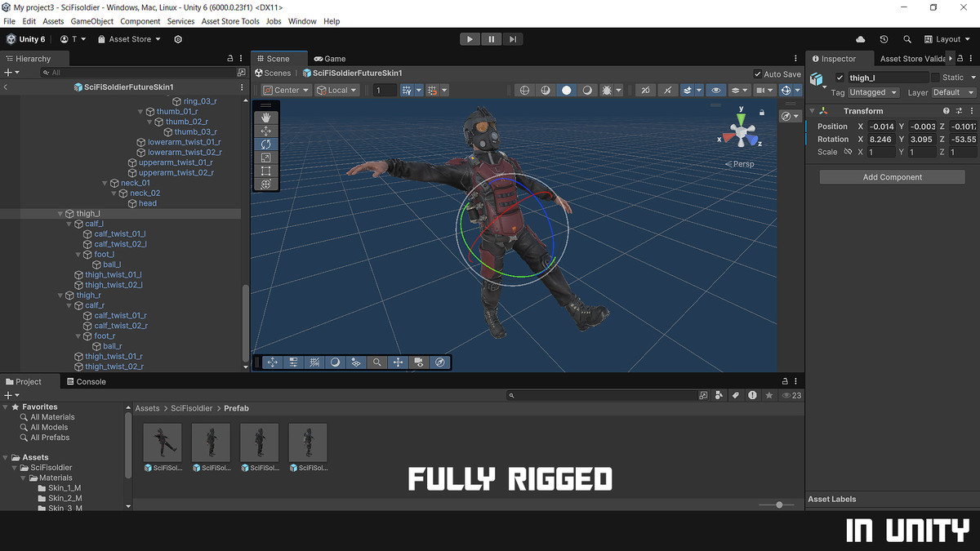The image size is (980, 551).
Task: Select shaded draw mode sphere icon
Action: pyautogui.click(x=567, y=91)
